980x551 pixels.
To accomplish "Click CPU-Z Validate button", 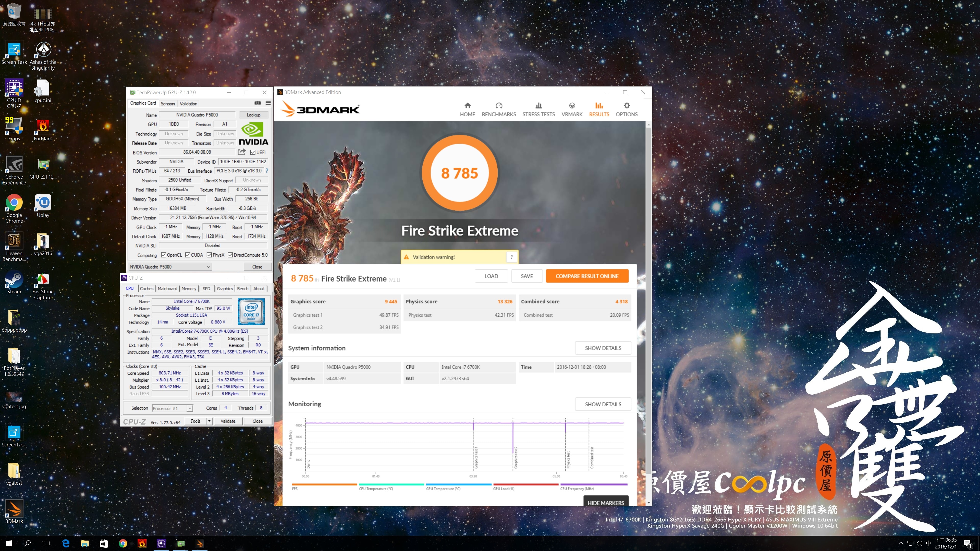I will tap(228, 421).
